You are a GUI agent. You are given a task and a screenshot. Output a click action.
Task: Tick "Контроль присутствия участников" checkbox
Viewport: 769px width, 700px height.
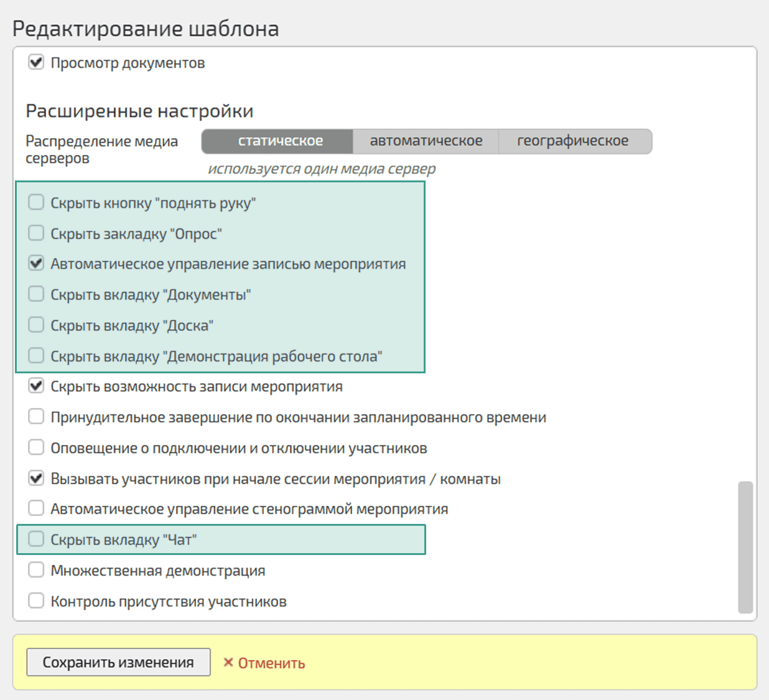(36, 601)
